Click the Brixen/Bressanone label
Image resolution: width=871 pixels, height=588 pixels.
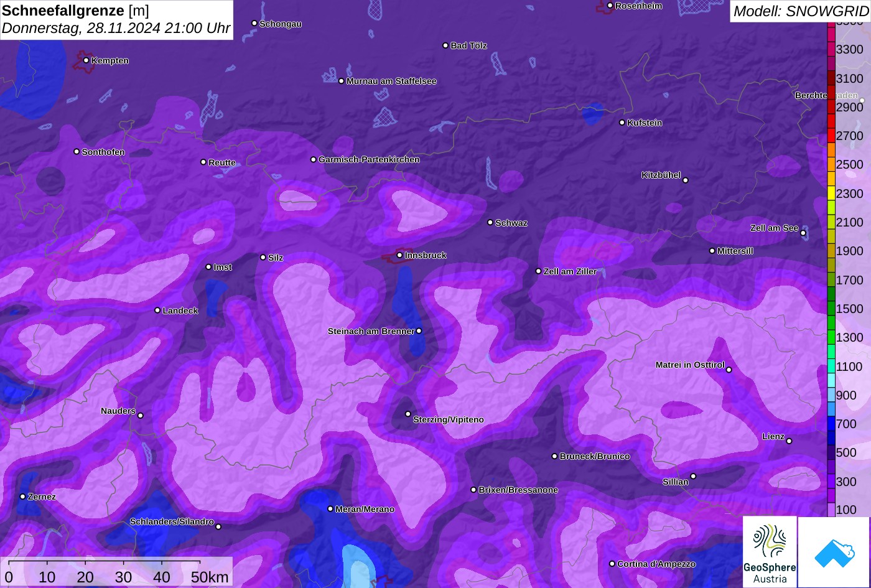pyautogui.click(x=518, y=490)
